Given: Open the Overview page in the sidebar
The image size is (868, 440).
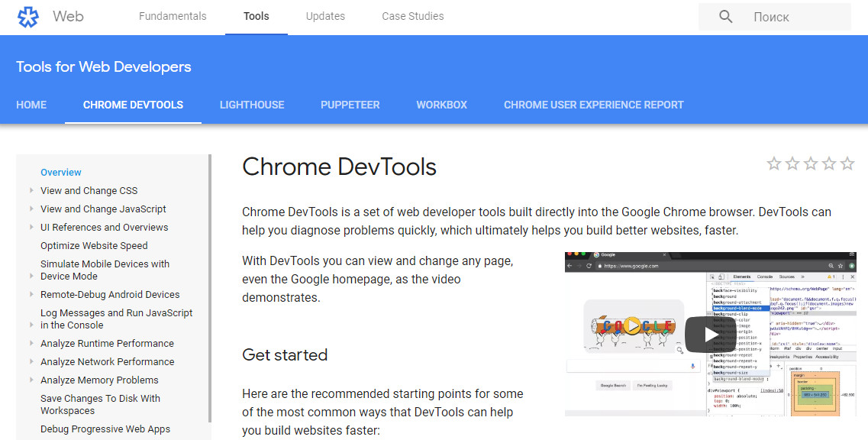Looking at the screenshot, I should 60,172.
